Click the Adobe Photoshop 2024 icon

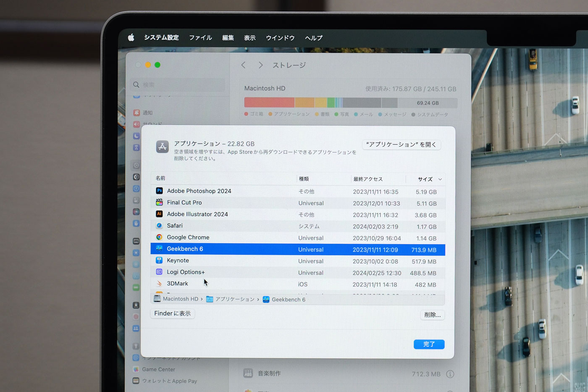click(x=159, y=191)
